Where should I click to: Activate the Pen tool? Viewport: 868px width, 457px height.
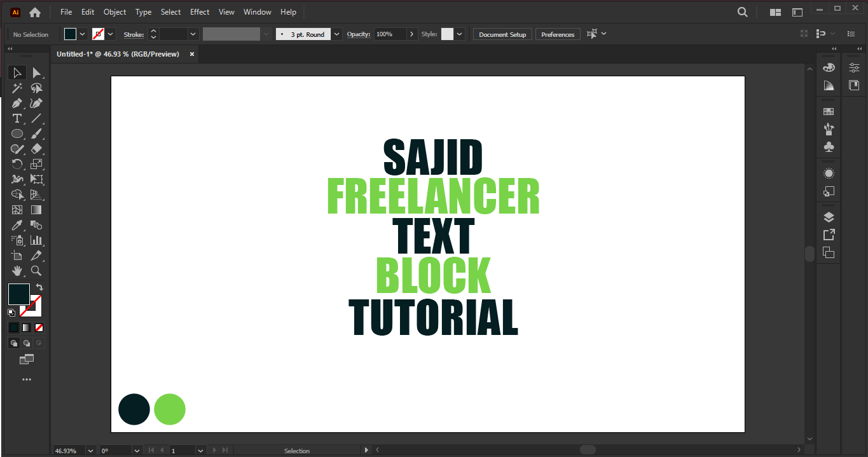coord(17,103)
